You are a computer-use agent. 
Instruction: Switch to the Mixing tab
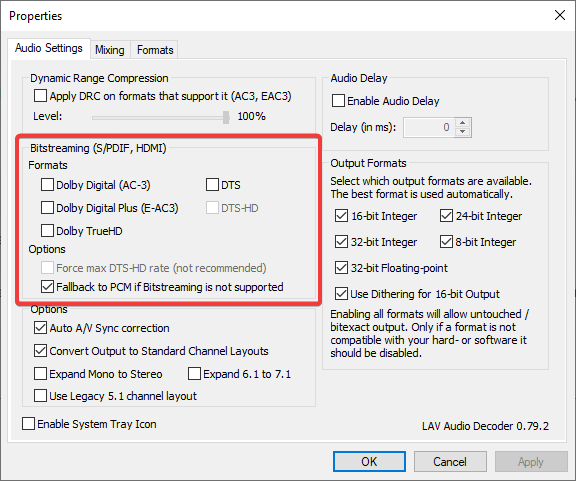[x=109, y=50]
